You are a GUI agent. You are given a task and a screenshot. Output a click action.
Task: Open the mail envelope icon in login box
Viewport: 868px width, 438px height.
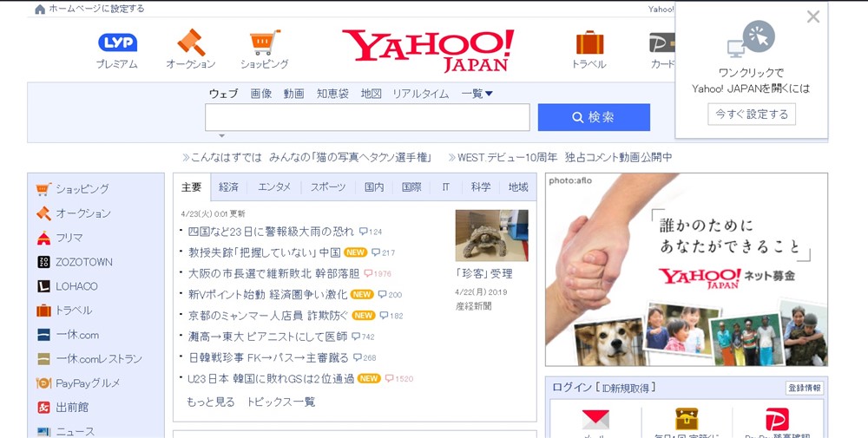point(595,420)
